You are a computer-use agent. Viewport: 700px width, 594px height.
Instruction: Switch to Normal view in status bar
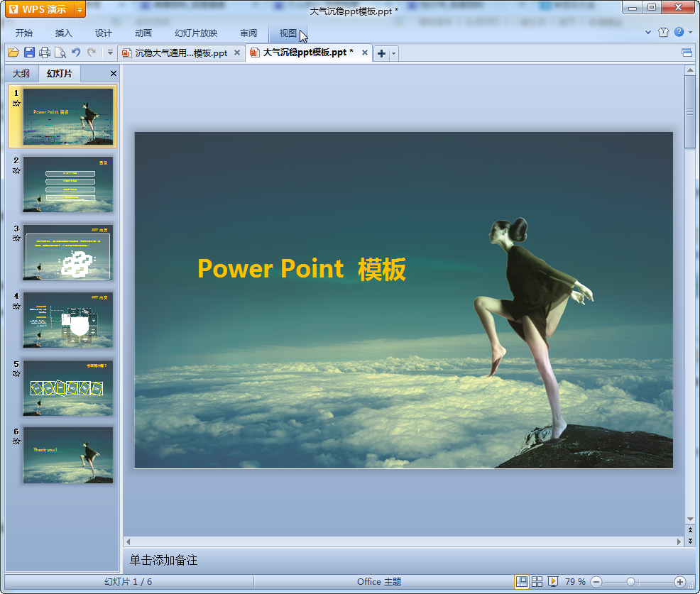click(522, 582)
